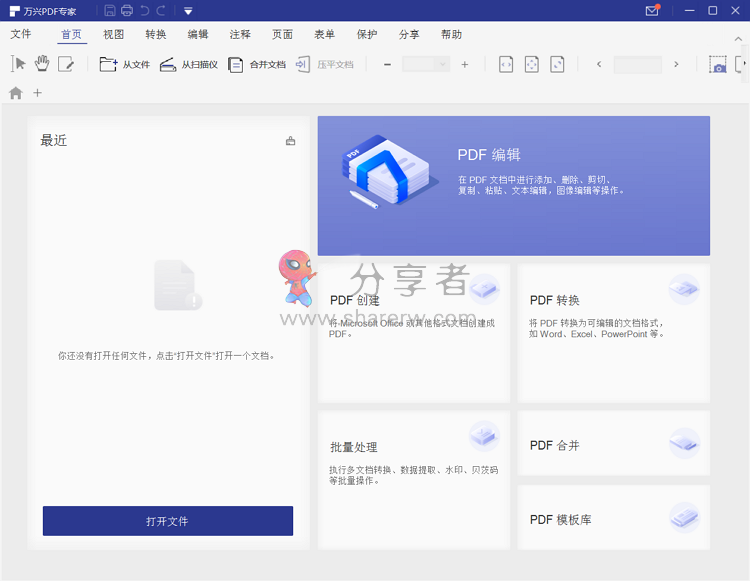The image size is (750, 581).
Task: Open the 文件 menu
Action: pyautogui.click(x=21, y=34)
